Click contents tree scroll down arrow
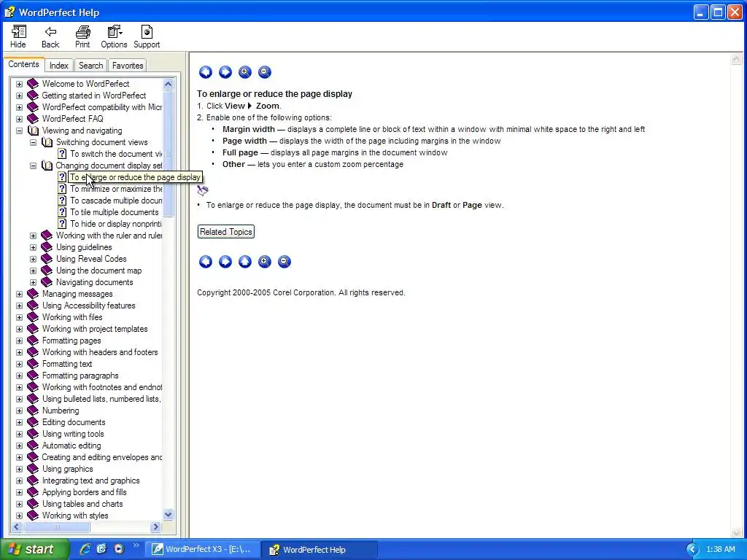Viewport: 747px width, 560px height. point(169,514)
